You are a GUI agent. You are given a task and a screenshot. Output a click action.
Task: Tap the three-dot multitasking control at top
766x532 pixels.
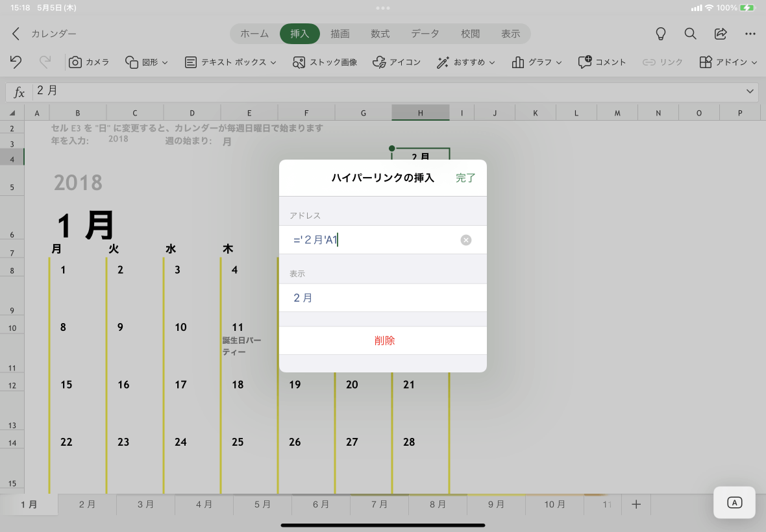(383, 8)
